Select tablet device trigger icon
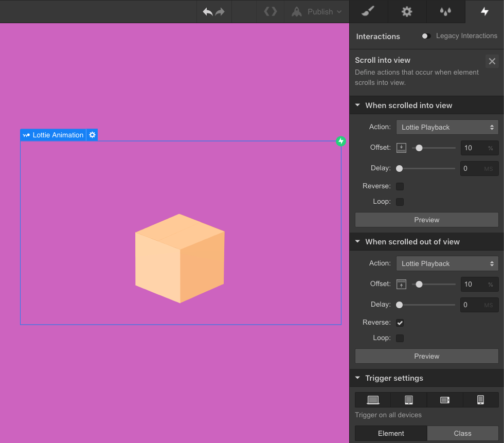Image resolution: width=504 pixels, height=443 pixels. point(409,400)
